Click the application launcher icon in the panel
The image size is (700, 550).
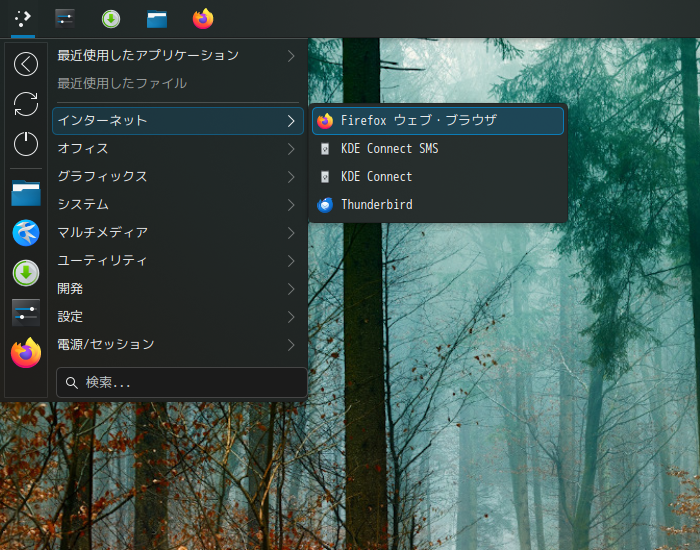(23, 18)
